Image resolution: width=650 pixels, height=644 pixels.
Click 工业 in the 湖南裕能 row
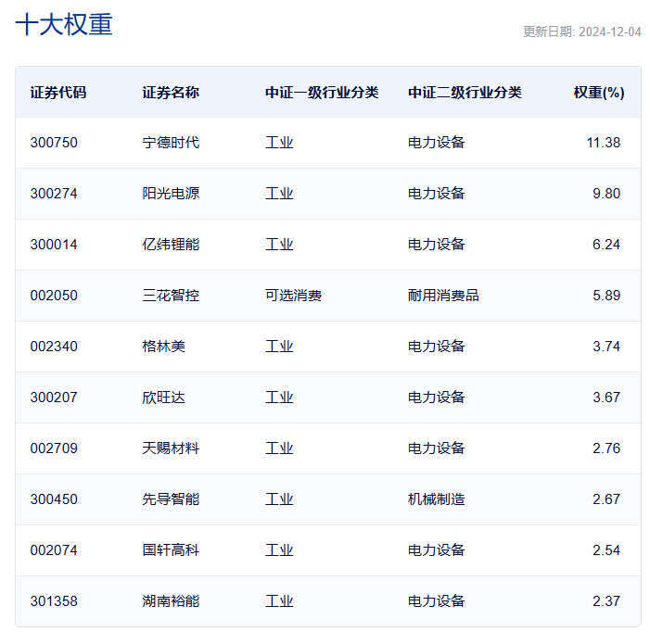pos(279,601)
